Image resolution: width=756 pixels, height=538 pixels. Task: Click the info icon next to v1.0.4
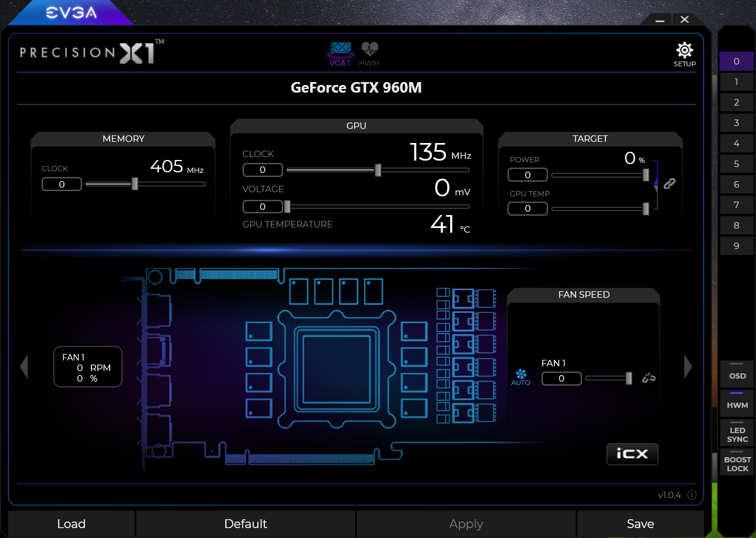point(692,495)
